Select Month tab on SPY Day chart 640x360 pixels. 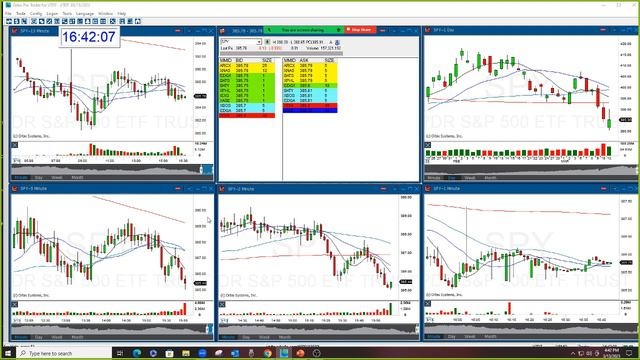(490, 178)
